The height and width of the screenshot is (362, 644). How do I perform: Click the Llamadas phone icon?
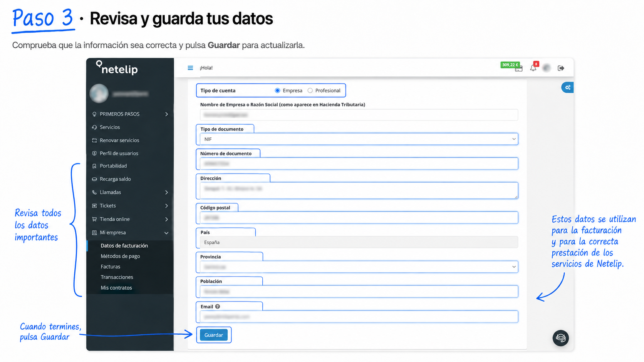pos(94,192)
